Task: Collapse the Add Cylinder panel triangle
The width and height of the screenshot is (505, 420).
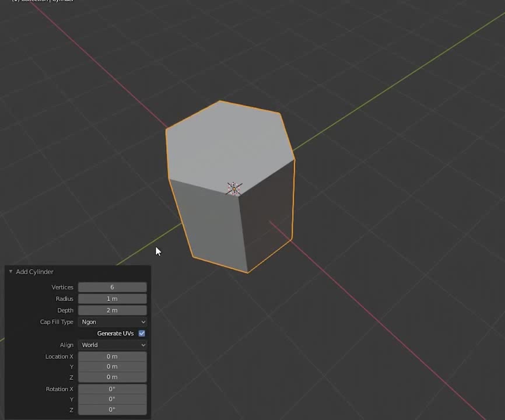Action: pyautogui.click(x=10, y=272)
